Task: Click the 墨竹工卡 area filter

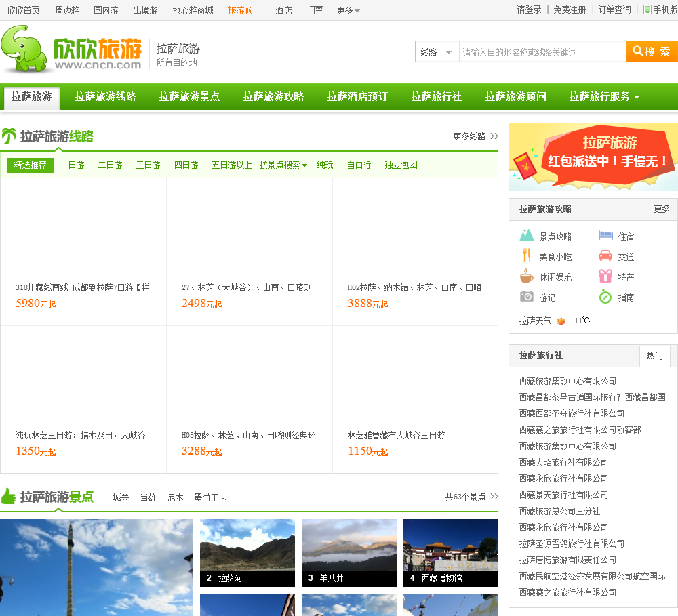Action: point(210,497)
